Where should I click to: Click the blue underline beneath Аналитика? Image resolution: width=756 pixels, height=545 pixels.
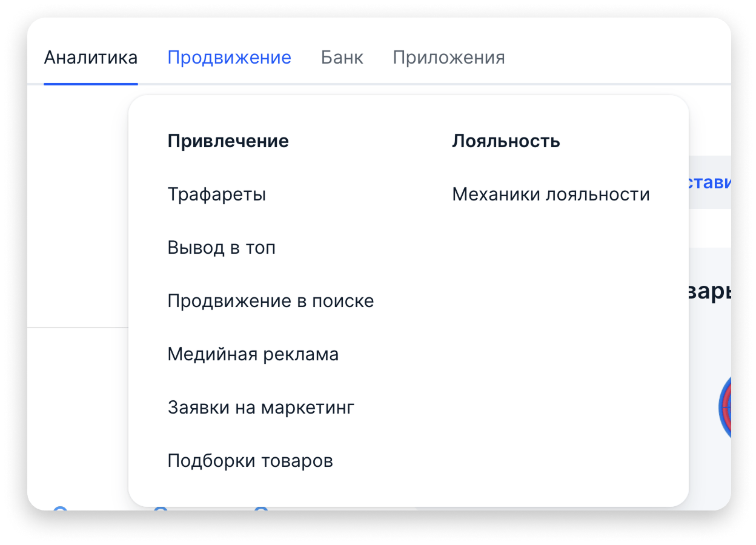91,84
